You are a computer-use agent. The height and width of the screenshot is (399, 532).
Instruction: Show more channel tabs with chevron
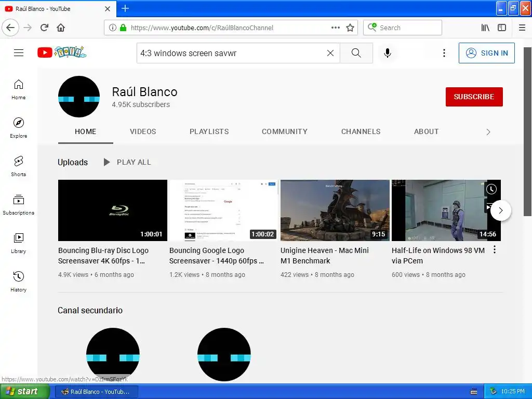coord(488,132)
